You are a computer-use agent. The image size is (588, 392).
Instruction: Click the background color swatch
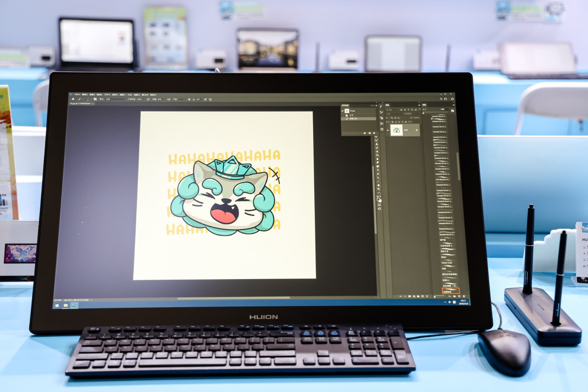380,201
